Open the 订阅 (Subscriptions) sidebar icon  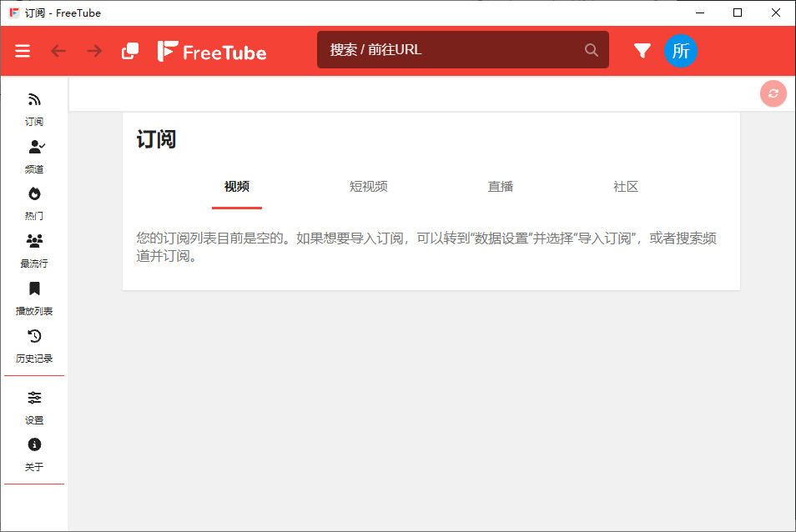click(x=34, y=108)
